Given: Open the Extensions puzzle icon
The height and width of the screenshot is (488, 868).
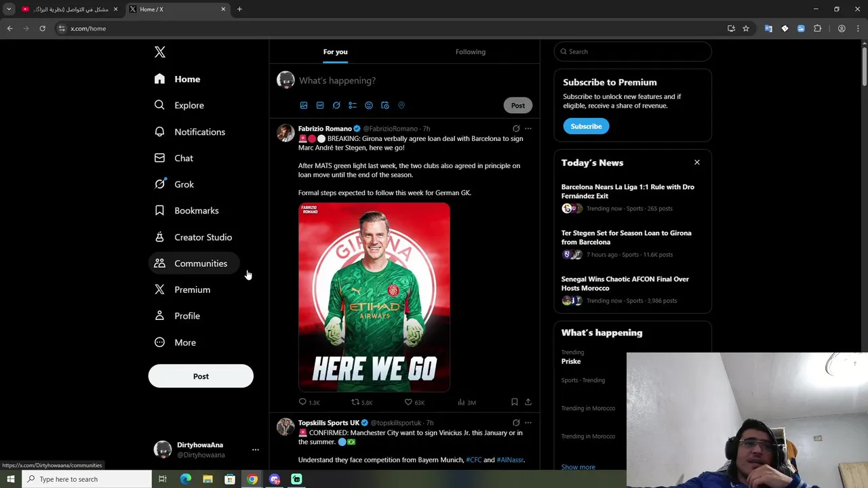Looking at the screenshot, I should click(817, 28).
